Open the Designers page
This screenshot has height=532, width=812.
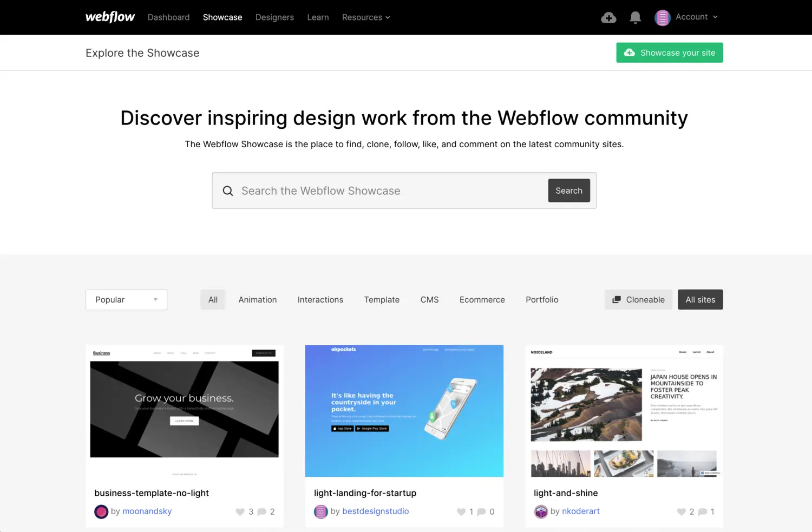(x=274, y=17)
